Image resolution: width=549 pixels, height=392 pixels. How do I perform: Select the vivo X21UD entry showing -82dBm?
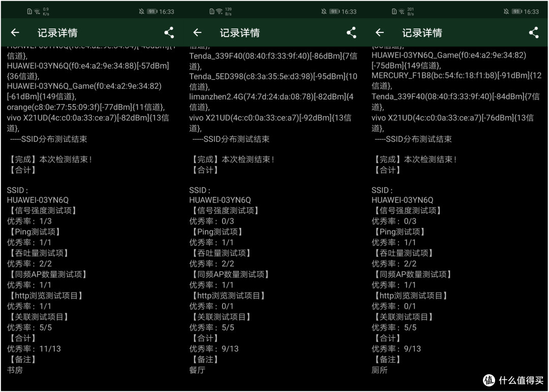(88, 123)
